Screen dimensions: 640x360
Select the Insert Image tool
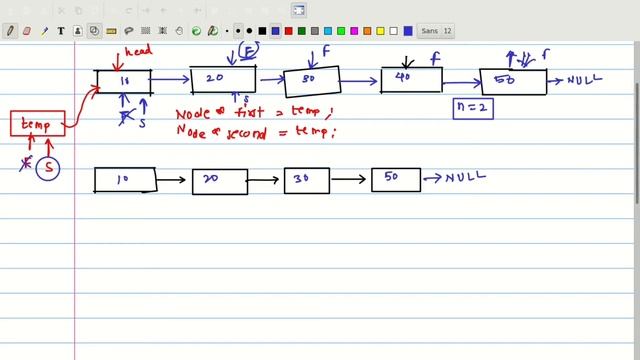click(x=78, y=31)
